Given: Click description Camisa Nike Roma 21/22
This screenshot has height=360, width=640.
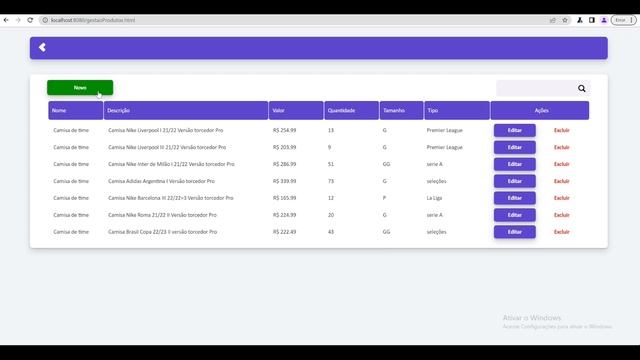Looking at the screenshot, I should [162, 215].
